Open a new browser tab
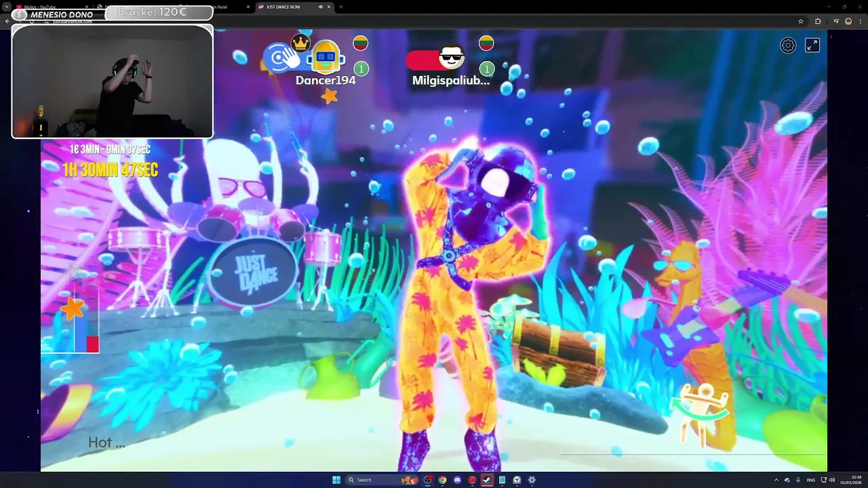 pyautogui.click(x=340, y=7)
